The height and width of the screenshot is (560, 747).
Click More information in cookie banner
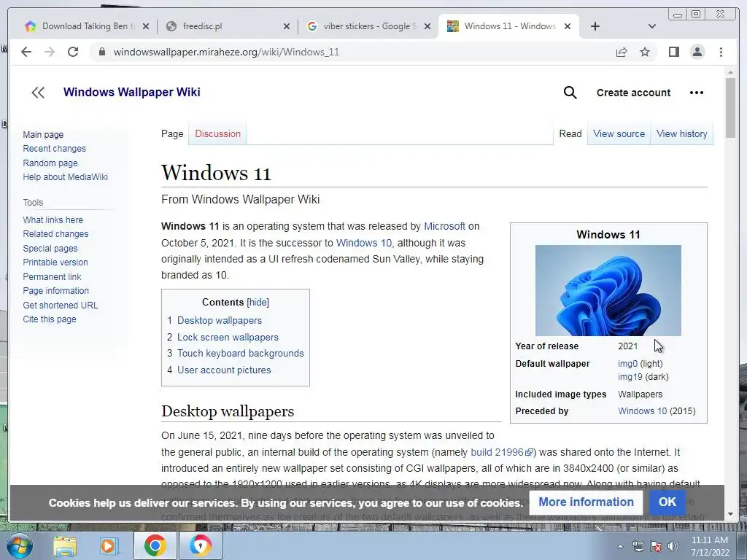coord(586,502)
